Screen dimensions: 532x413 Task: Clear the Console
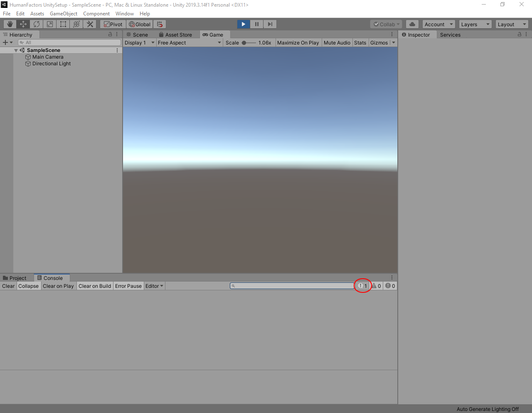[x=8, y=286]
